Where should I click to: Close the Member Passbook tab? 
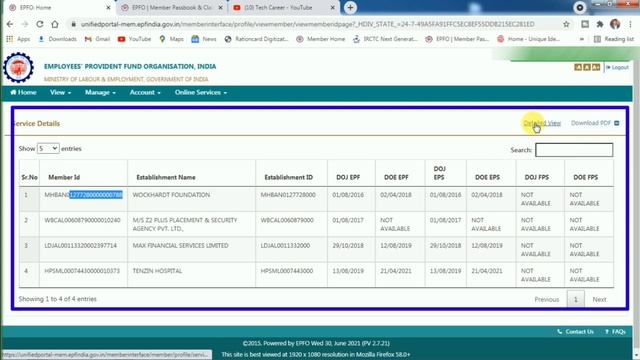(x=220, y=7)
